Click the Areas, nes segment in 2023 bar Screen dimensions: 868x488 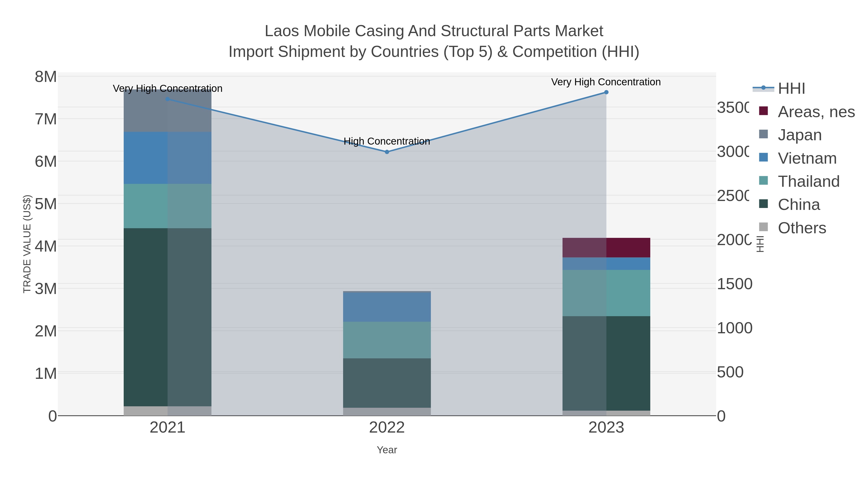[606, 247]
